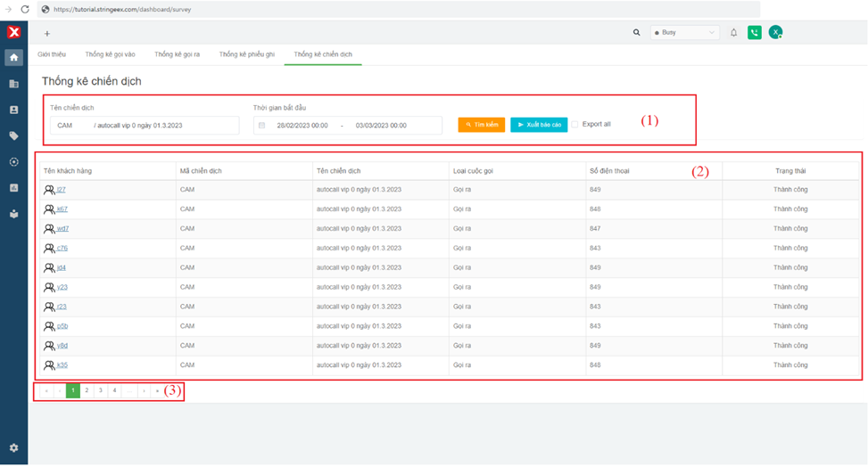Go to page 3 in pagination
The image size is (868, 467).
(x=101, y=390)
